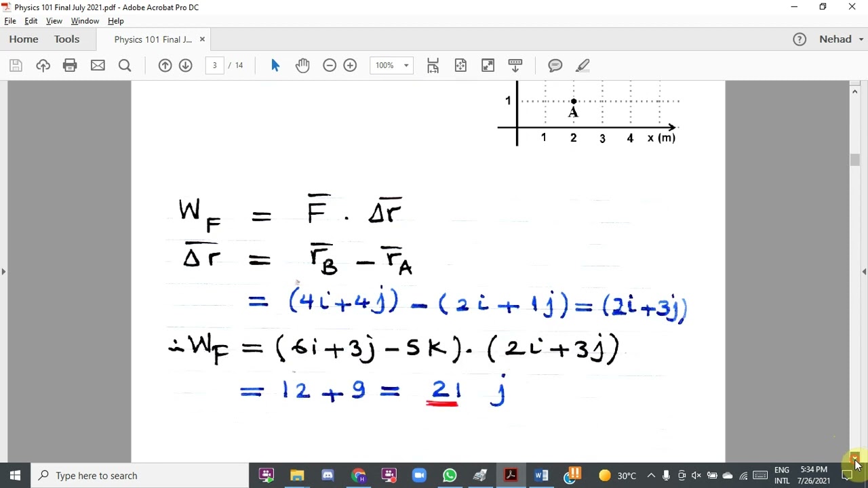Toggle read mode keyboard-arrow icon
This screenshot has height=488, width=868.
click(515, 65)
